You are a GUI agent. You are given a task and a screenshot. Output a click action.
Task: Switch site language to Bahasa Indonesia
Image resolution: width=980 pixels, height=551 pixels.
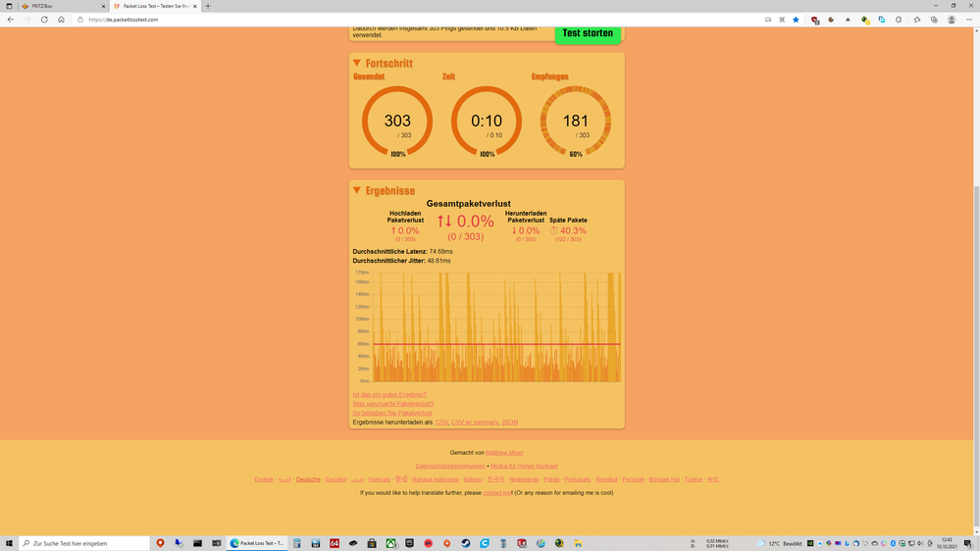coord(435,479)
